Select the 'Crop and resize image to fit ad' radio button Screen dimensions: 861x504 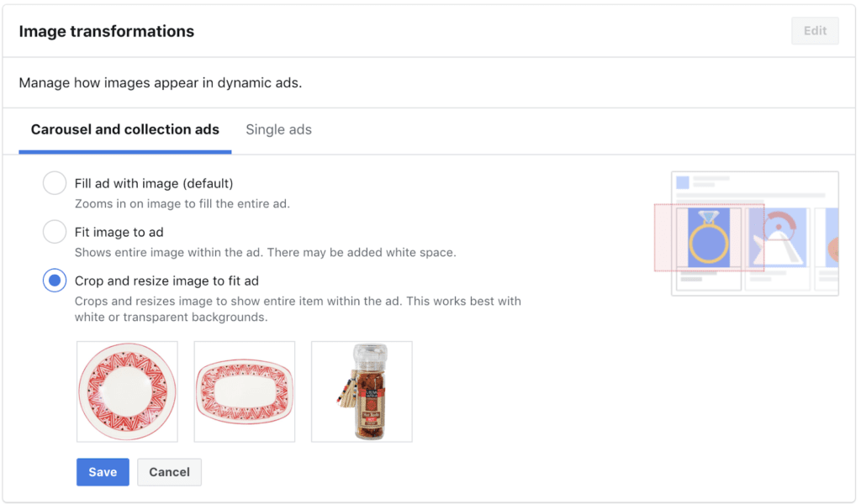click(55, 281)
